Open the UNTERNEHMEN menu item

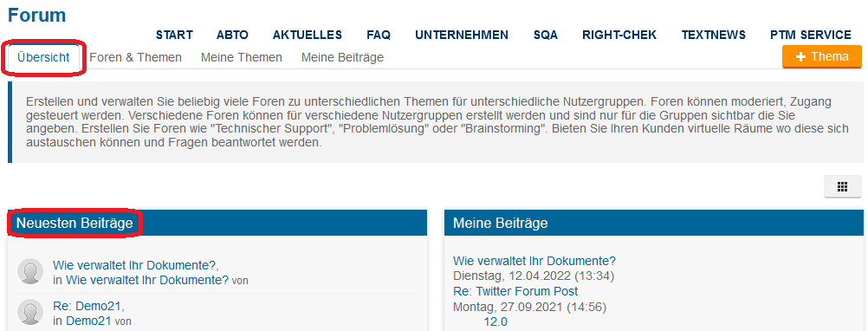[x=462, y=35]
